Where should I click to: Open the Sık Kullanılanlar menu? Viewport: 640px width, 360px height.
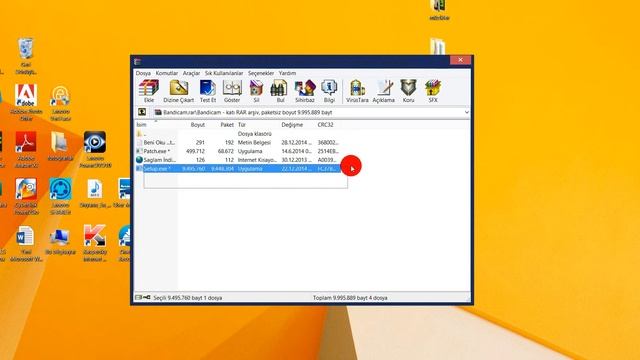click(x=224, y=73)
